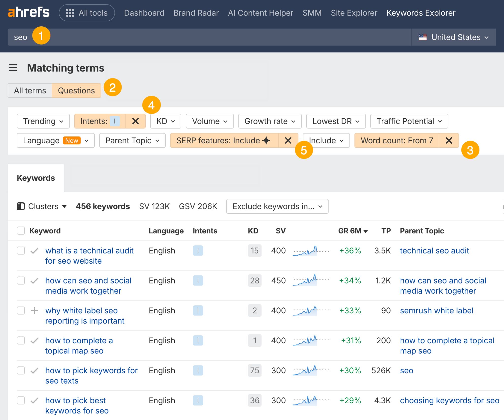The height and width of the screenshot is (420, 504).
Task: Open the Exclude keywords dropdown
Action: click(x=277, y=206)
